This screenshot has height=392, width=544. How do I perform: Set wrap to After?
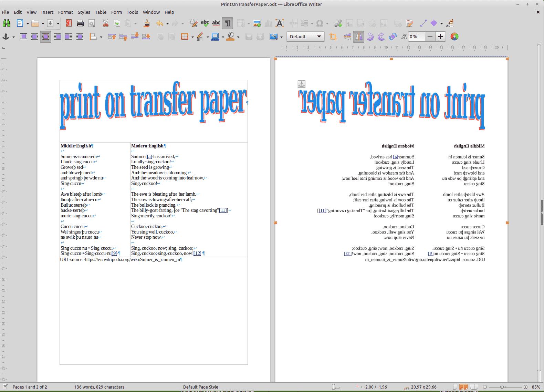pyautogui.click(x=69, y=37)
